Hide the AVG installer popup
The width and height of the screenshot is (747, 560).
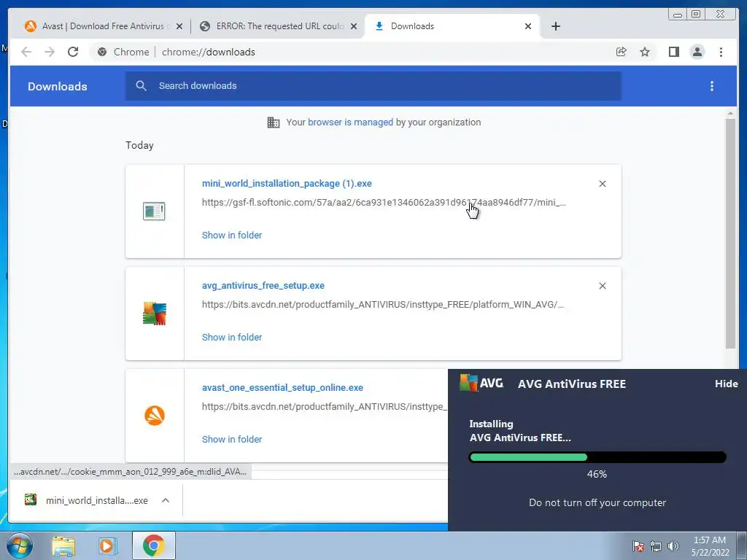tap(726, 384)
